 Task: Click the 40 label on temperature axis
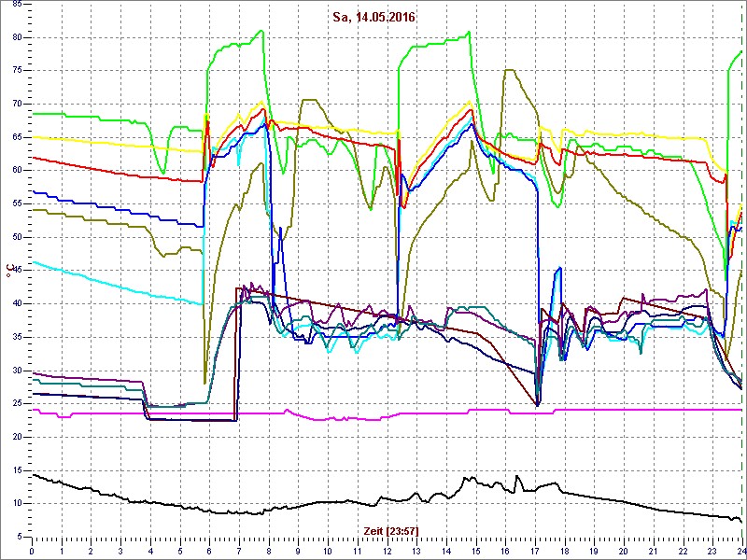pos(16,304)
